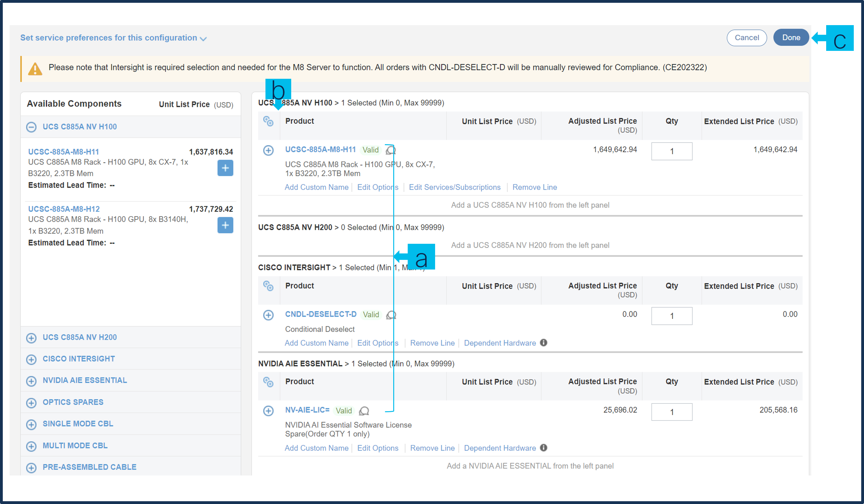The height and width of the screenshot is (504, 864).
Task: Open UCSC-885A-M8-H12 in Available Components
Action: point(64,209)
